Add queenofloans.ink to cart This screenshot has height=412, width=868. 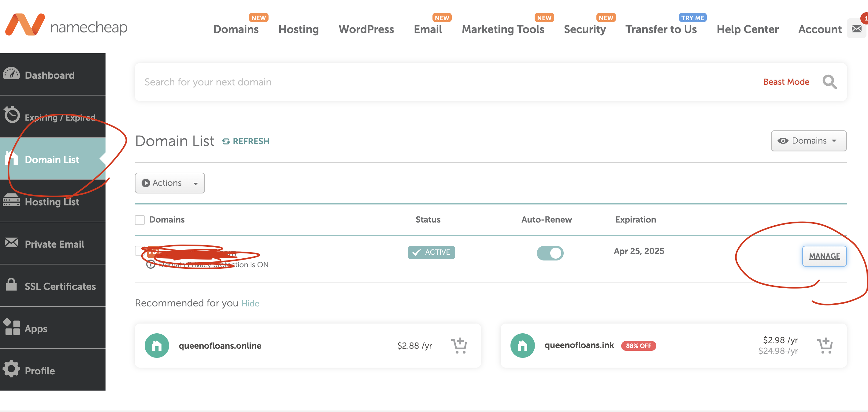click(x=825, y=346)
